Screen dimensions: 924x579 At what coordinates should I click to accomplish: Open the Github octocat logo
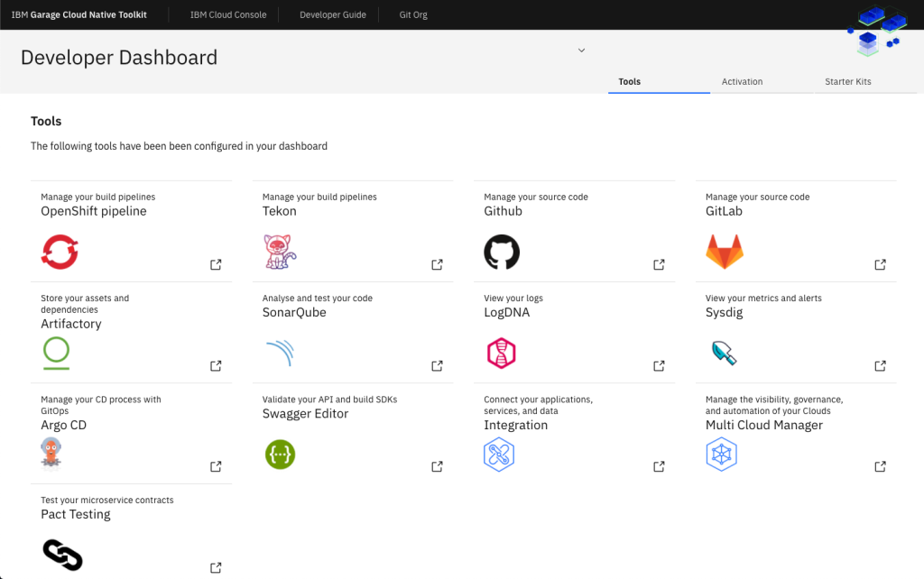[502, 252]
